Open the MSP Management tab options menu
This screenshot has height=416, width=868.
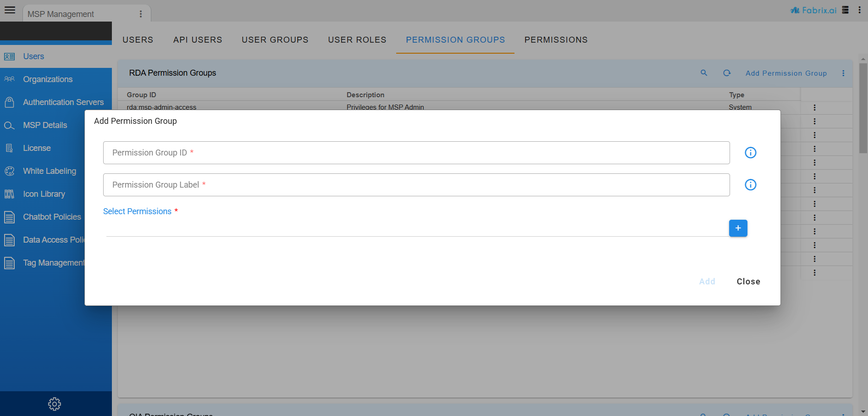tap(141, 14)
